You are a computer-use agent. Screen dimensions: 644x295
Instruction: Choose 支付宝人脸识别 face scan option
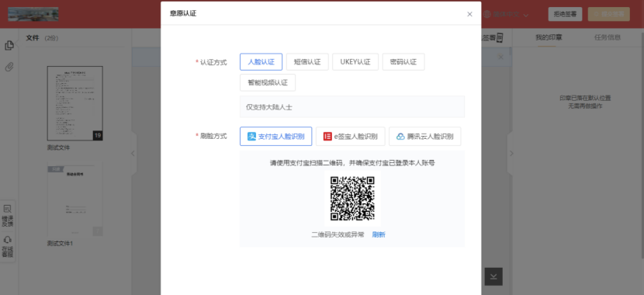[x=275, y=137]
